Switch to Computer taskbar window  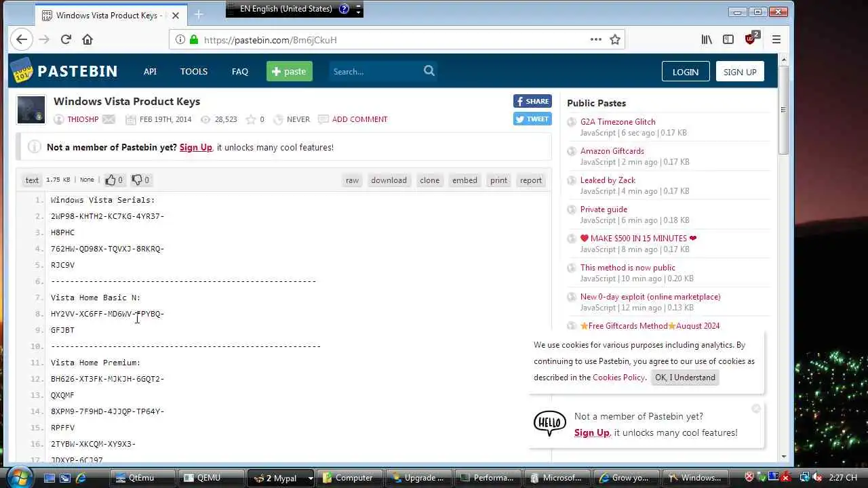349,478
